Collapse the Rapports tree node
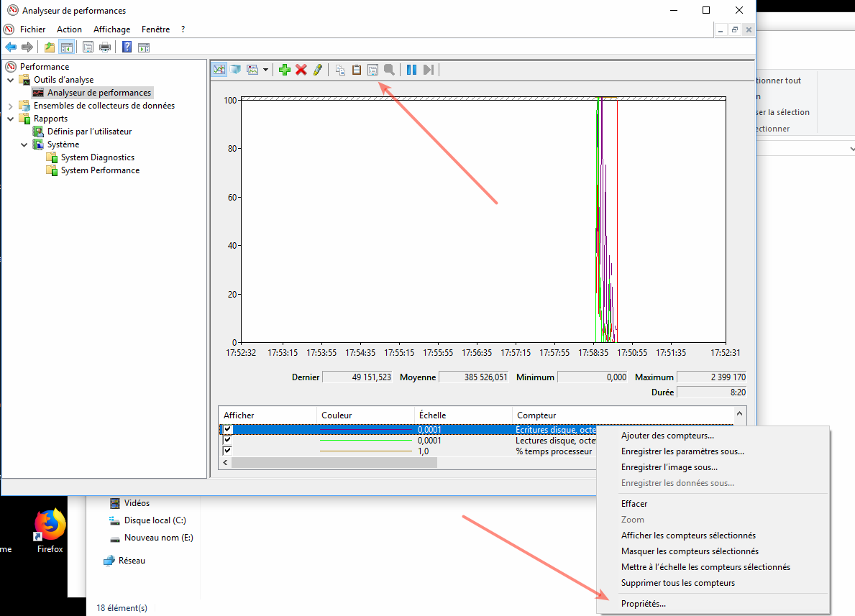The height and width of the screenshot is (616, 855). pos(10,119)
